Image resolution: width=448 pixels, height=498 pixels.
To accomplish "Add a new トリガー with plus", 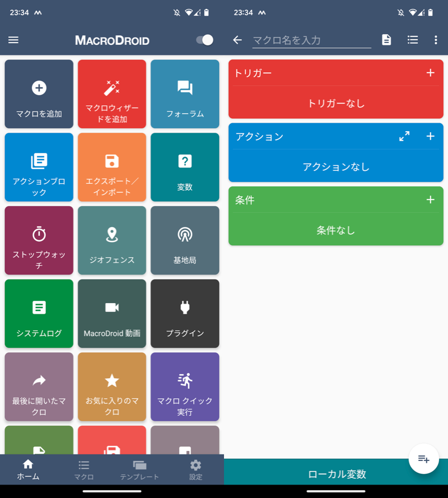I will coord(430,72).
